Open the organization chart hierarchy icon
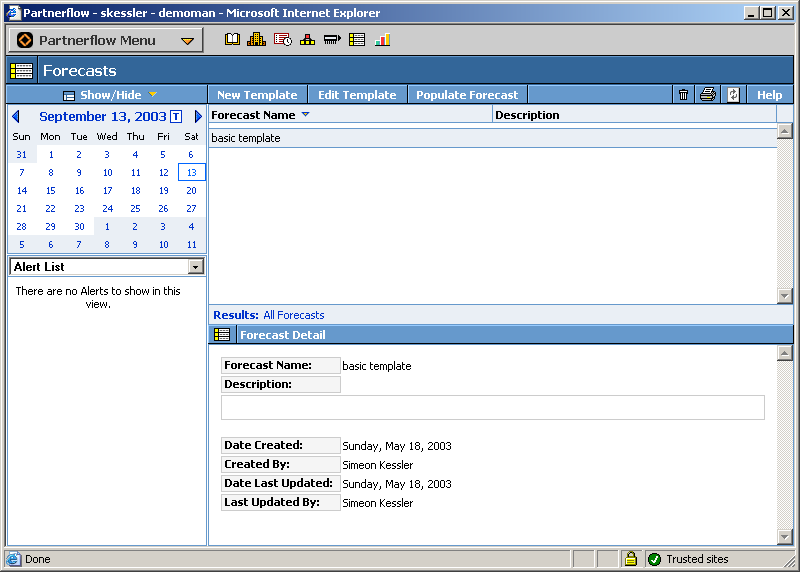Screen dimensions: 800x572 click(307, 39)
